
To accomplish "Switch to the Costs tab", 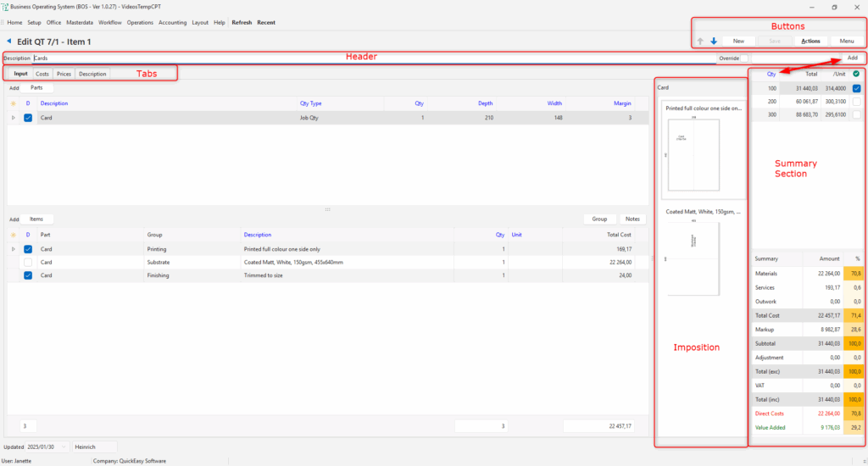I will 42,74.
